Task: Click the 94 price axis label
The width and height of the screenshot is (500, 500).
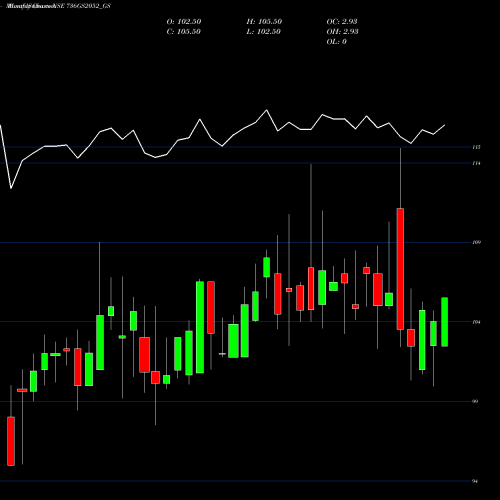Action: coord(475,481)
